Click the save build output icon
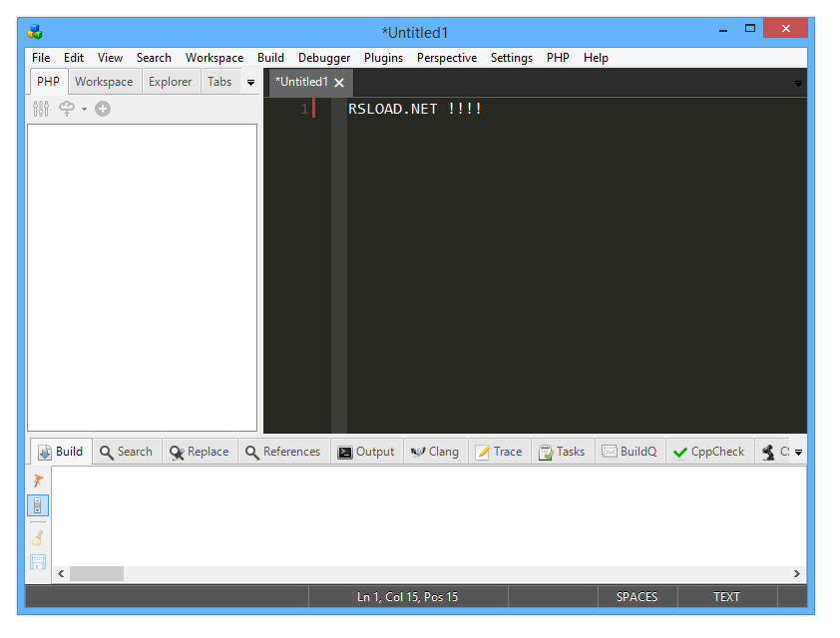 click(x=38, y=562)
